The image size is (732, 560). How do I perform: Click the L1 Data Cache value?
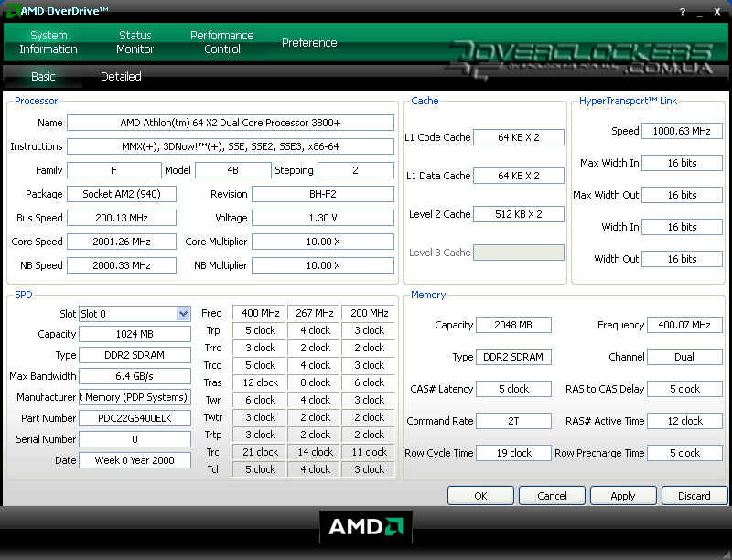pyautogui.click(x=519, y=176)
